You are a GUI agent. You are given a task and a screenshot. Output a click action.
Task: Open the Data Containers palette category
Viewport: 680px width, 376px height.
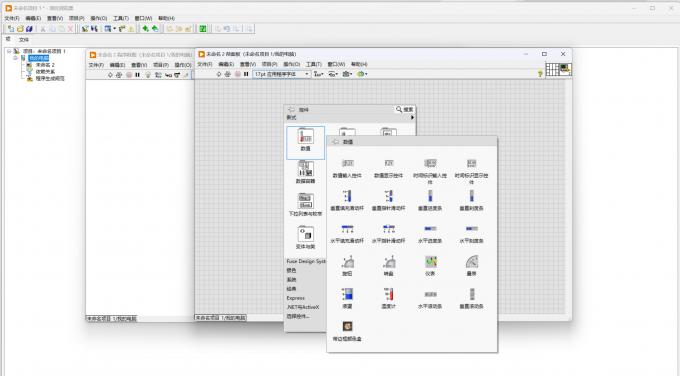305,172
